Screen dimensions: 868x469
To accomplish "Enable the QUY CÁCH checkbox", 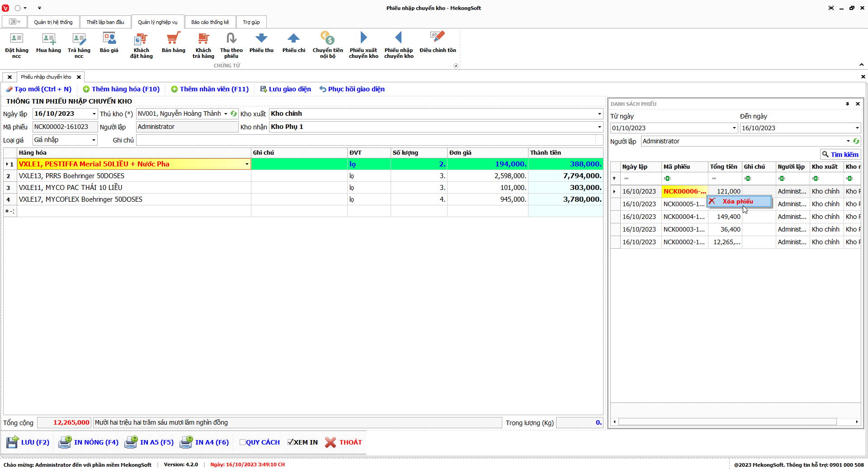I will click(x=243, y=442).
